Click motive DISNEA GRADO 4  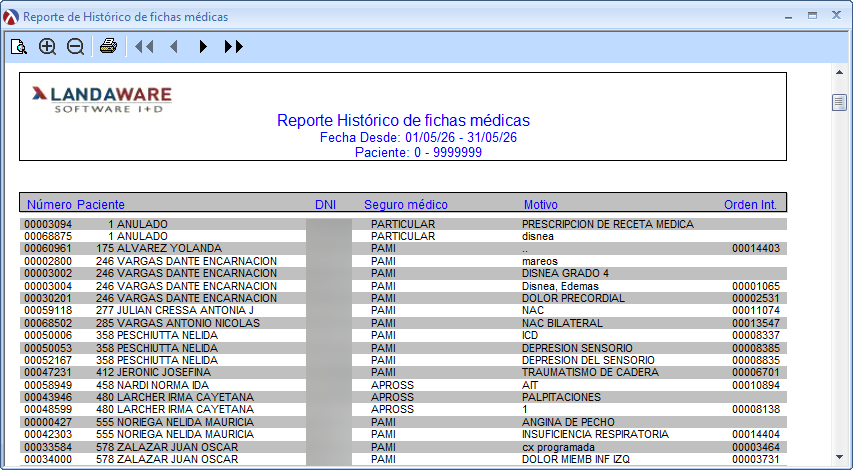point(565,273)
